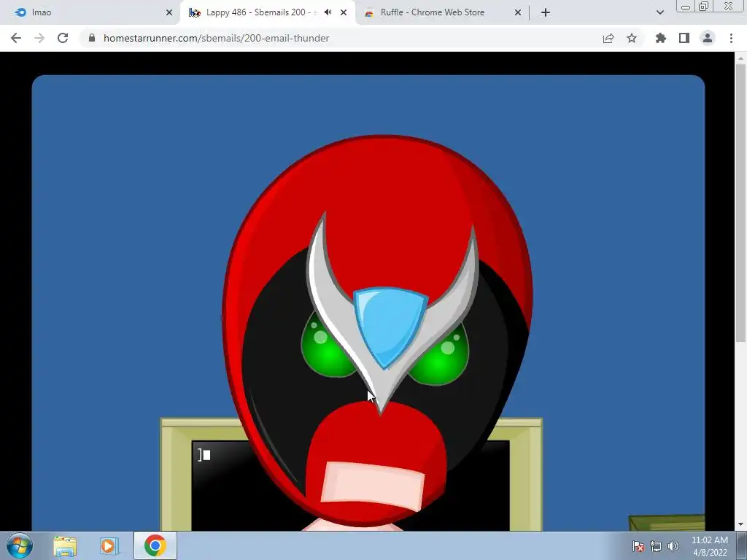Open Chrome's three-dot menu
747x560 pixels.
pos(731,38)
